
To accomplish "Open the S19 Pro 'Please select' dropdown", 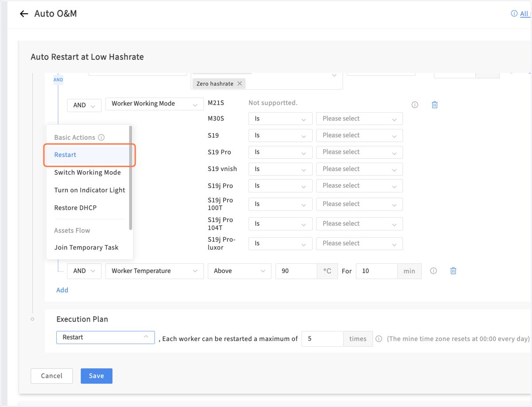I will pyautogui.click(x=360, y=152).
